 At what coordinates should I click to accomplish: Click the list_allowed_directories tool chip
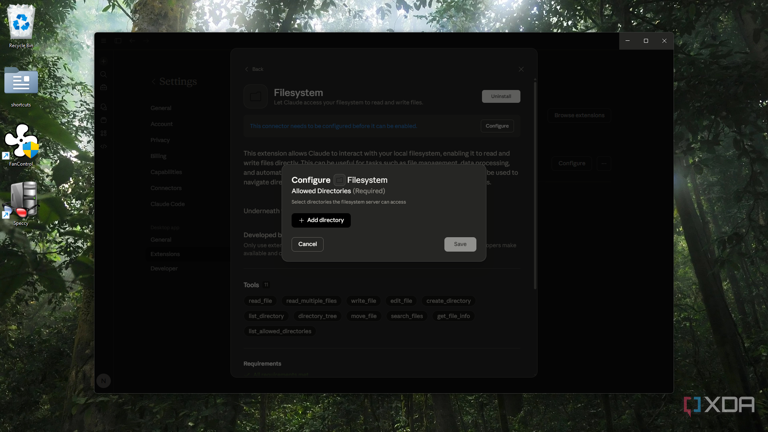tap(280, 331)
